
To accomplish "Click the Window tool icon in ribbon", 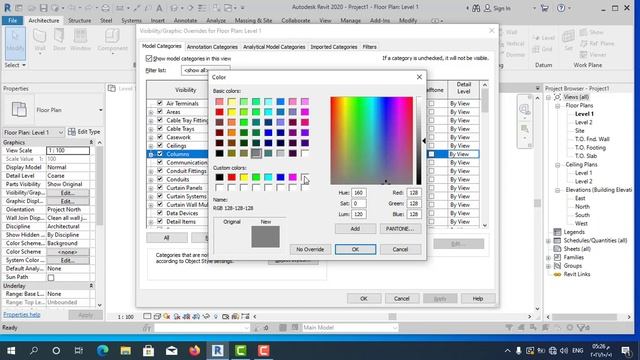I will [80, 37].
